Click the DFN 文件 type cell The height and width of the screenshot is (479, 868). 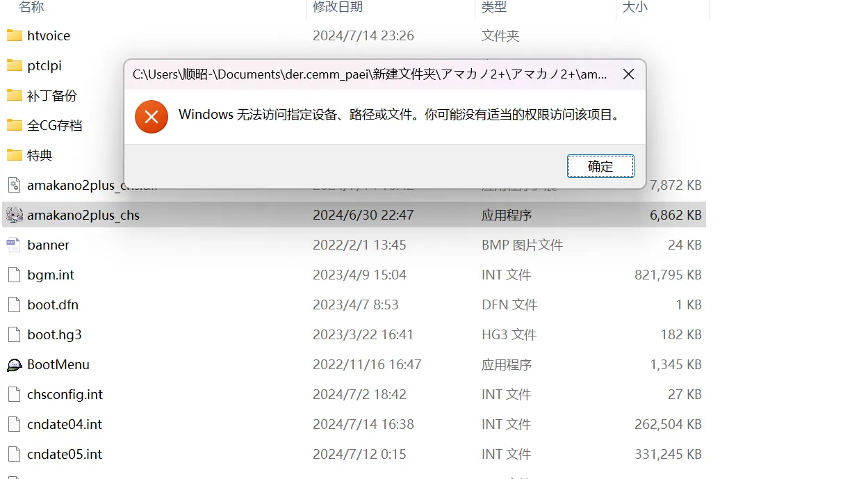[509, 305]
